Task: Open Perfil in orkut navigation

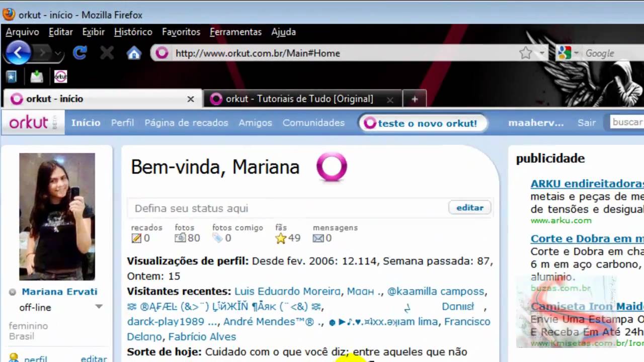Action: (122, 123)
